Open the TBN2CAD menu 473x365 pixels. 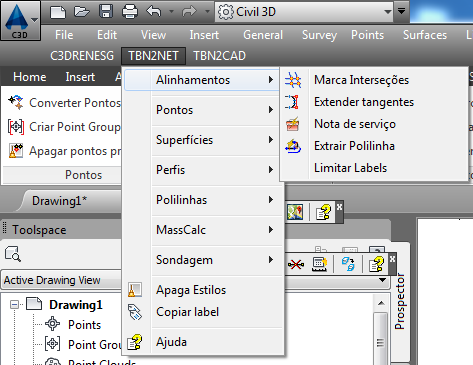coord(219,56)
